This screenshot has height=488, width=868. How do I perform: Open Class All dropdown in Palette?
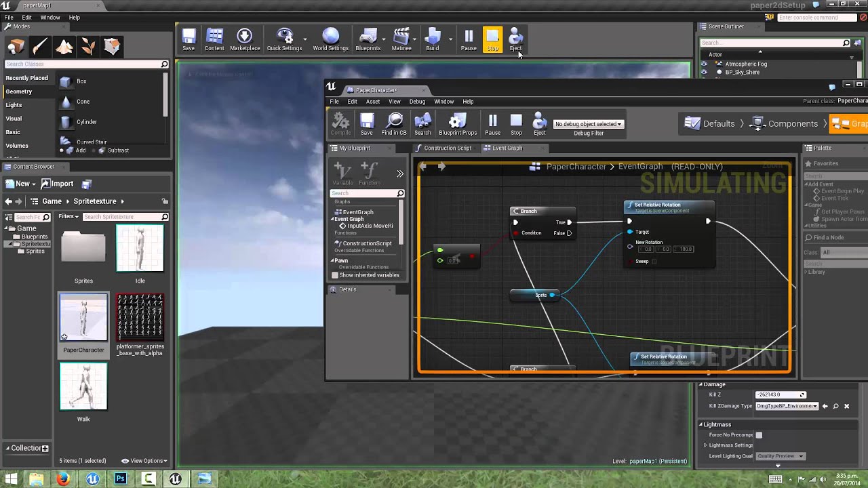tap(844, 253)
